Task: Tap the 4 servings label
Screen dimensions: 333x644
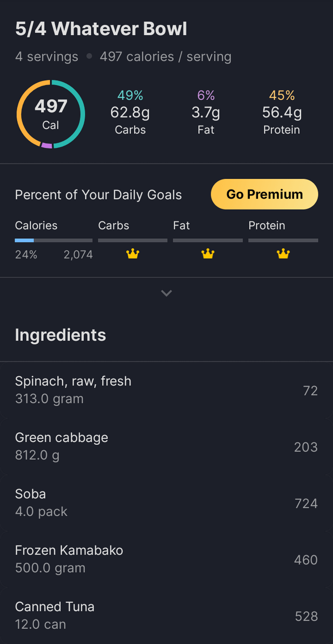Action: click(46, 57)
